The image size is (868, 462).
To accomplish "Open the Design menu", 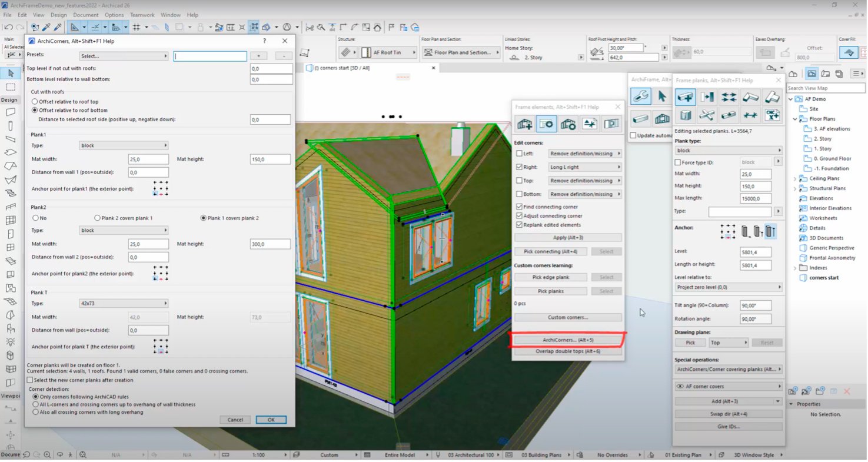I will [x=58, y=15].
